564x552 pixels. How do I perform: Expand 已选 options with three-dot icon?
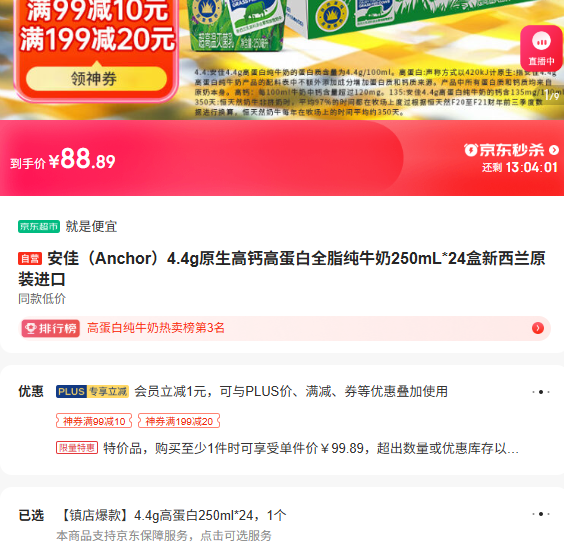(541, 514)
